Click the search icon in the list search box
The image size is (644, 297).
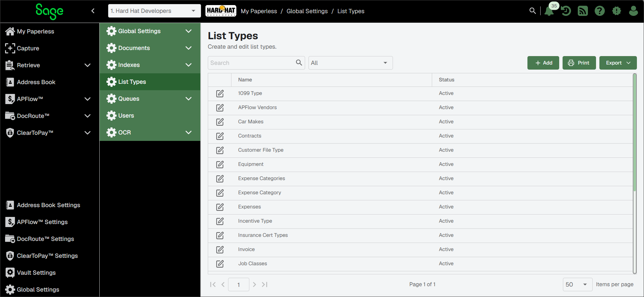click(299, 63)
